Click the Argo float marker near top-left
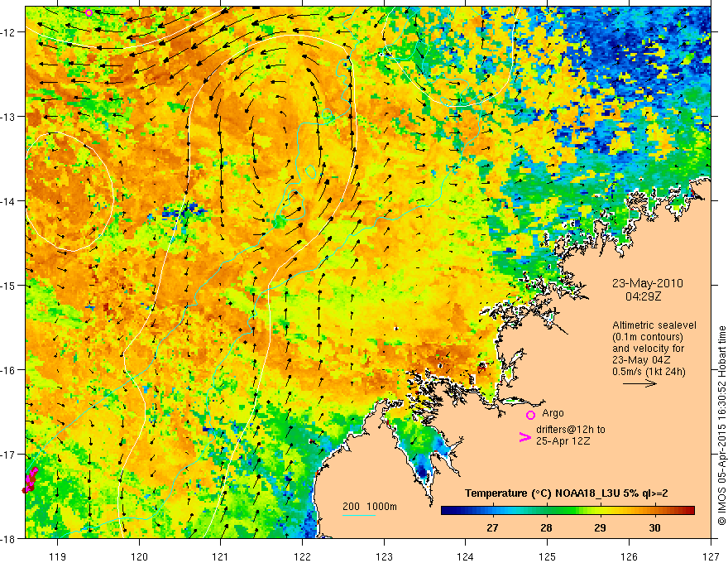This screenshot has width=728, height=563. (89, 12)
